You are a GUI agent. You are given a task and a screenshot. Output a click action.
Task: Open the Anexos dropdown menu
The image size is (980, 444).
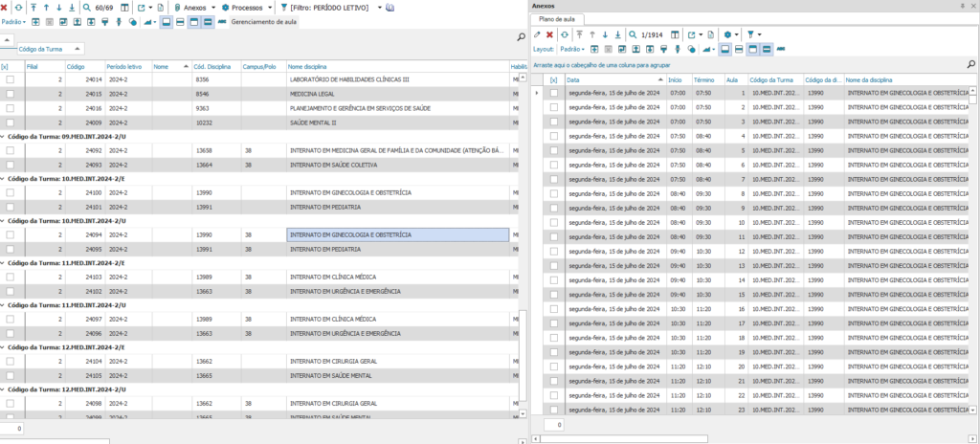[x=212, y=7]
